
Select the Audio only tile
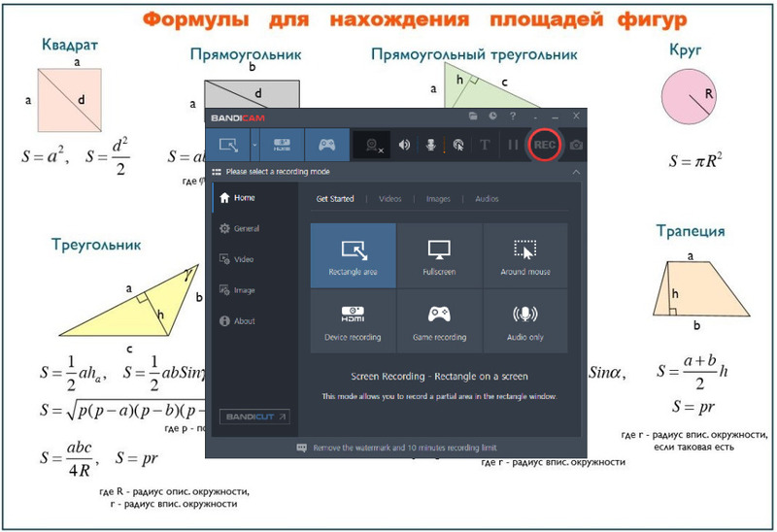pyautogui.click(x=525, y=321)
